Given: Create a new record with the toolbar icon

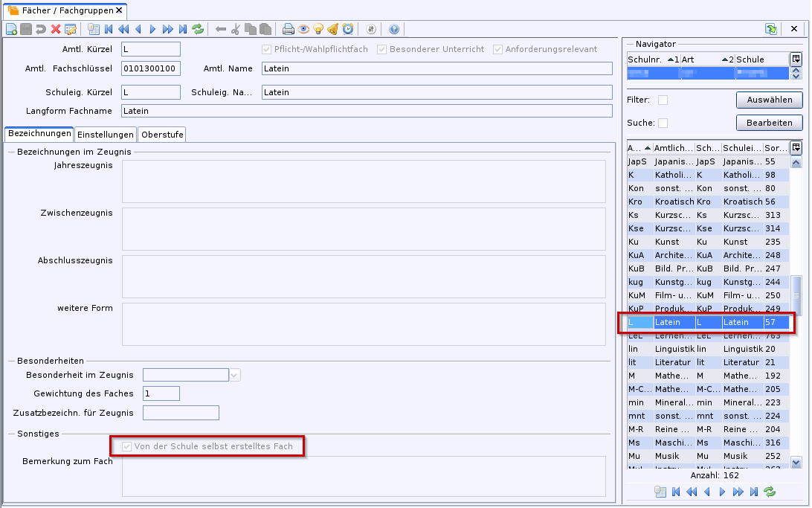Looking at the screenshot, I should 11,29.
